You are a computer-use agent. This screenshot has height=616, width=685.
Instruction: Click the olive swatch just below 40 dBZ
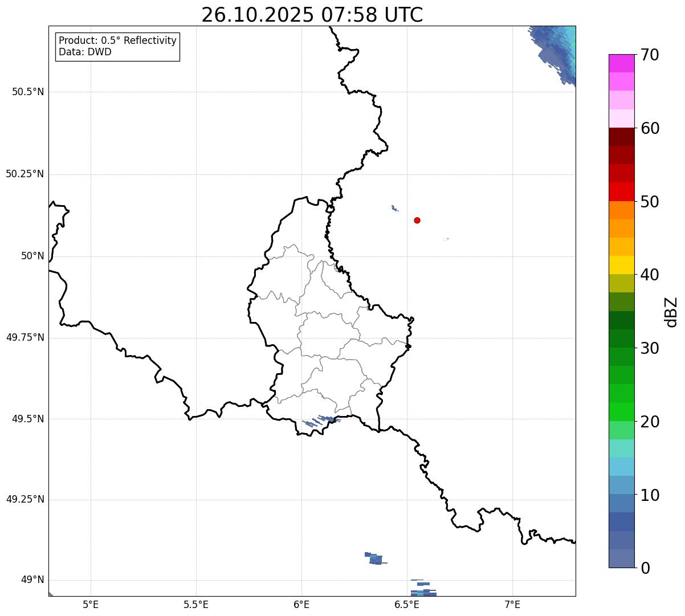tap(622, 283)
